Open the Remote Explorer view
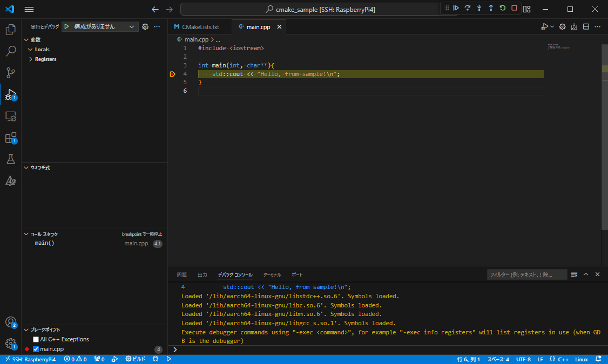This screenshot has width=608, height=364. pos(10,116)
